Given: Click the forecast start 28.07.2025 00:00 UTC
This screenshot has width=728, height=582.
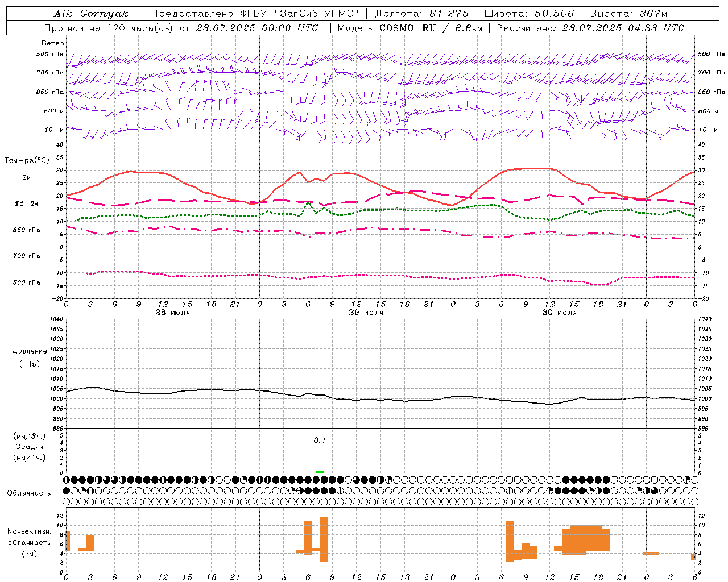Looking at the screenshot, I should click(257, 28).
